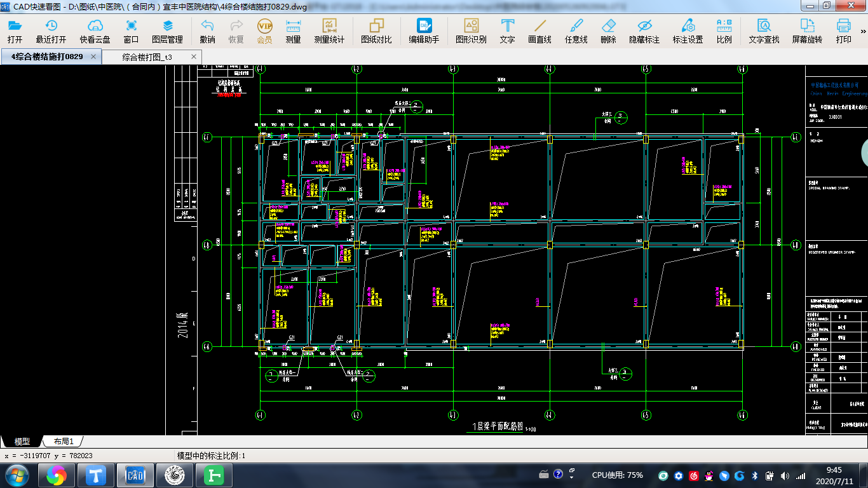Viewport: 868px width, 488px height.
Task: Open the 文字查找 text search tool
Action: coord(764,30)
